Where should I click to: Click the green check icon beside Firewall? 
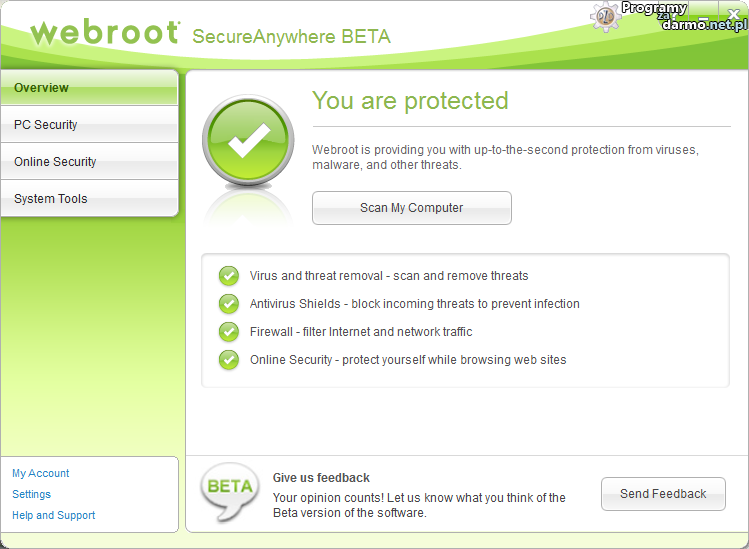pos(229,332)
